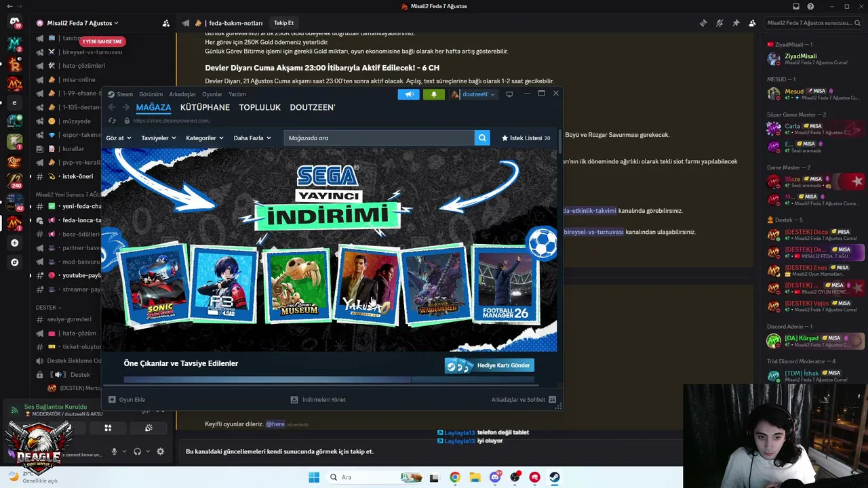
Task: Click the Discord server search box
Action: point(814,23)
